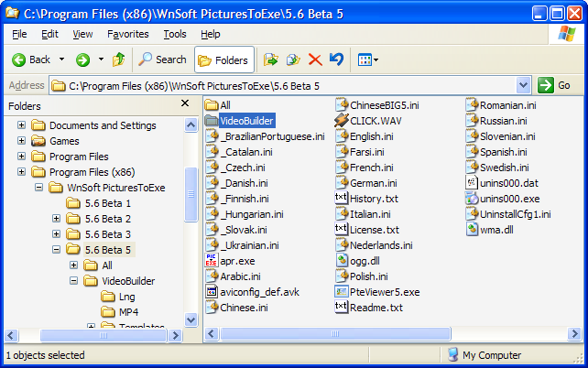This screenshot has width=588, height=368.
Task: Select the All folder icon in file list
Action: tap(212, 105)
